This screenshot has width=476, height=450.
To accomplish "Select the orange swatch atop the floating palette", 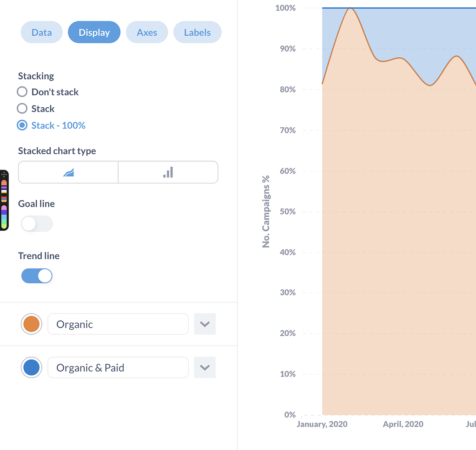I will click(x=4, y=181).
